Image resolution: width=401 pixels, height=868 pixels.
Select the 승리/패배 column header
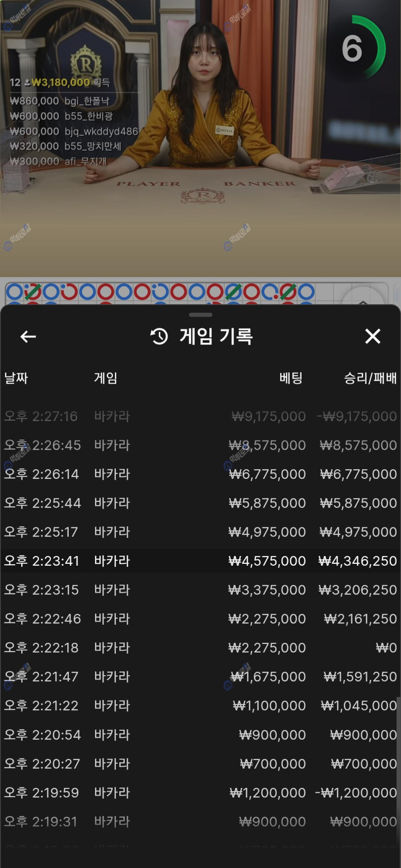[370, 378]
